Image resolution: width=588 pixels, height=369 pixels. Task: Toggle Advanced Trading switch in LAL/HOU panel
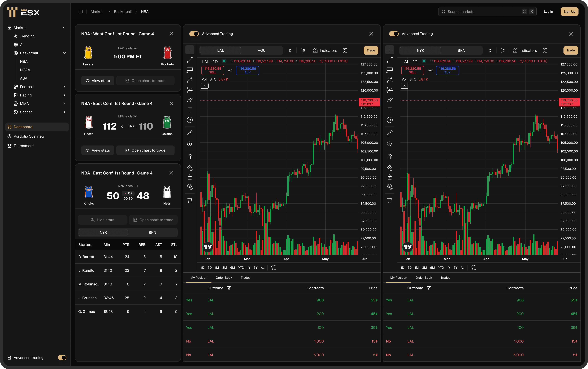194,34
